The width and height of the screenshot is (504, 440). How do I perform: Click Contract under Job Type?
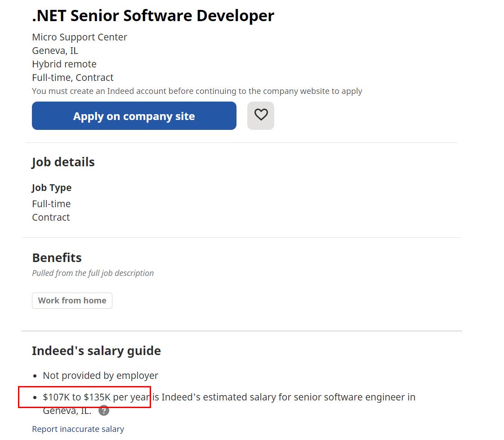[51, 218]
